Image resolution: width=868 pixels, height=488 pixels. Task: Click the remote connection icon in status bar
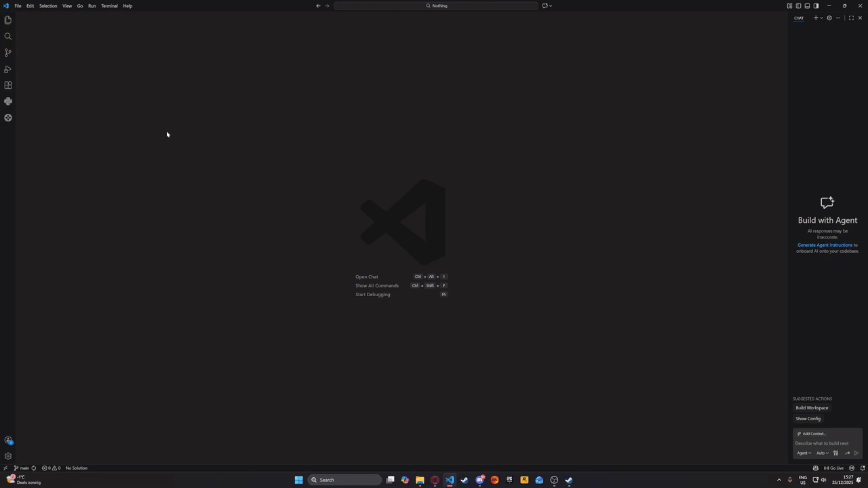pyautogui.click(x=5, y=468)
